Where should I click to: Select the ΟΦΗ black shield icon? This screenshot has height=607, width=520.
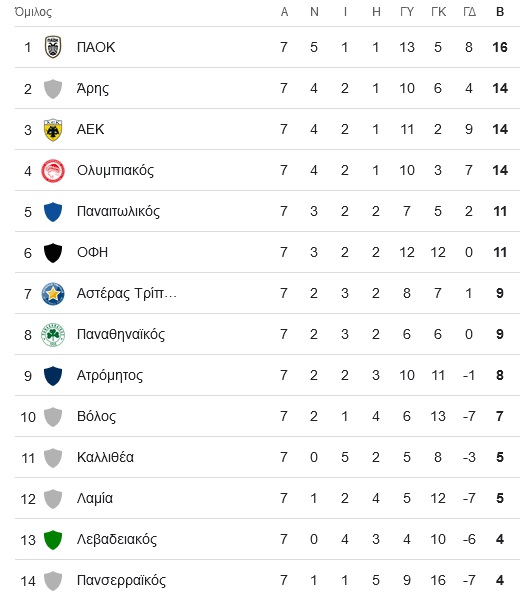tap(53, 253)
